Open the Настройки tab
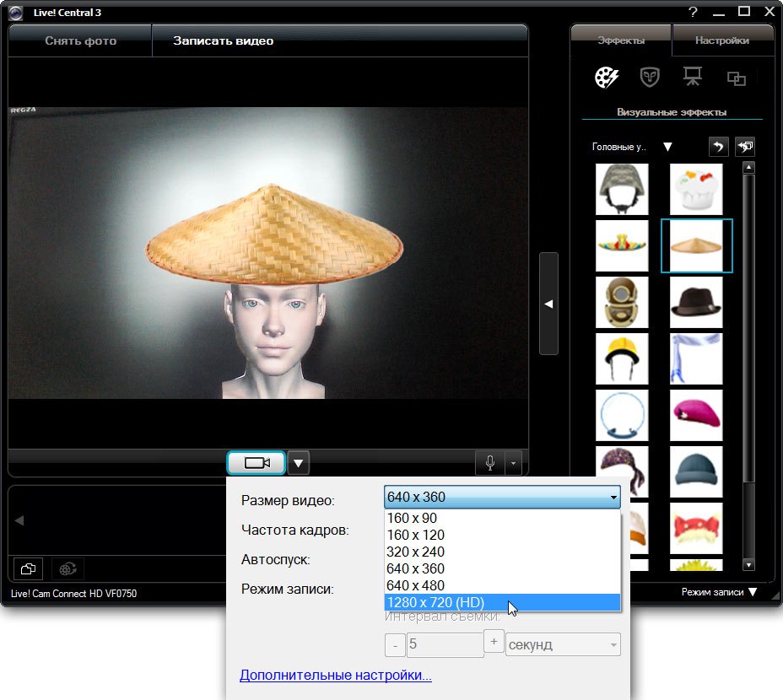The image size is (783, 700). [x=721, y=40]
